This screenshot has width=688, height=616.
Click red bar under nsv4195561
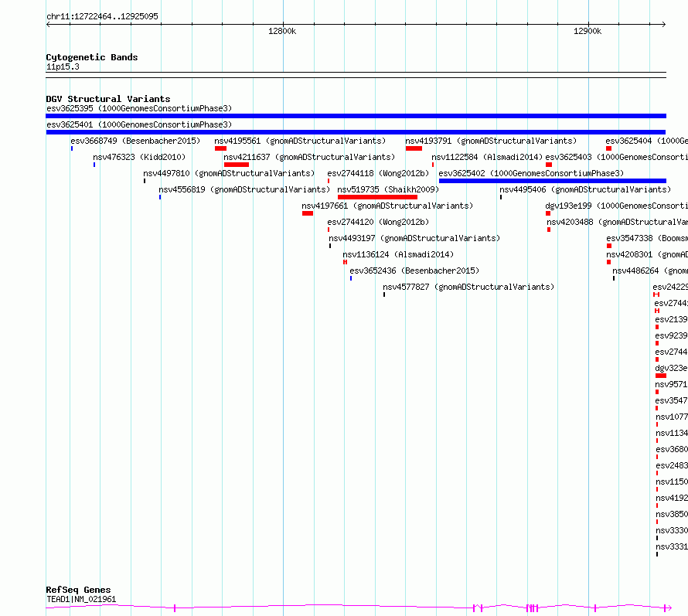click(x=221, y=148)
